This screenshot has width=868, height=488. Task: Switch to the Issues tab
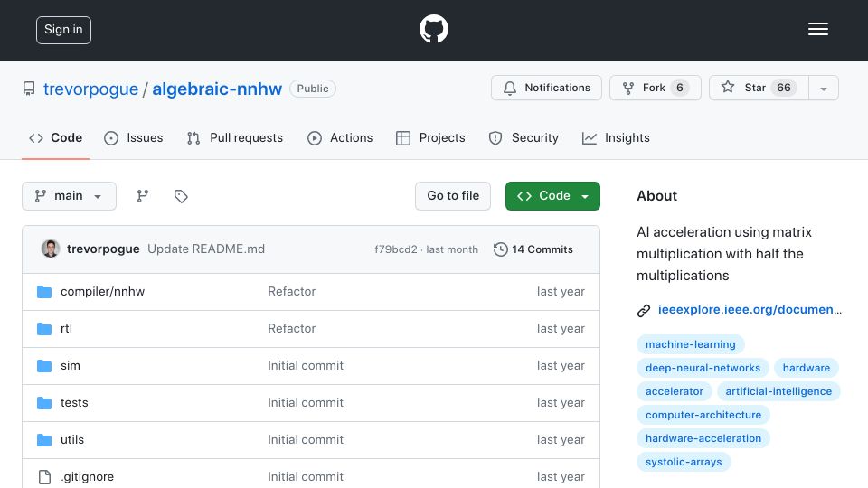[134, 137]
